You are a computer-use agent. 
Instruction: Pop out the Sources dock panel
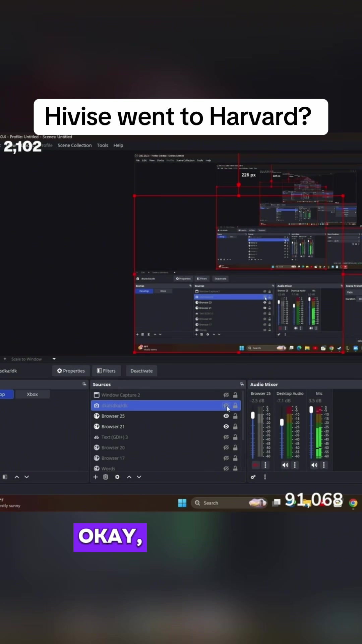click(x=242, y=384)
